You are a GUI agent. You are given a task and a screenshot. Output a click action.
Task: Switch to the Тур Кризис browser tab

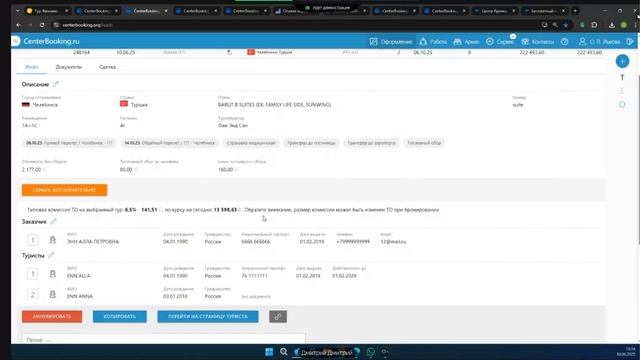tap(47, 11)
